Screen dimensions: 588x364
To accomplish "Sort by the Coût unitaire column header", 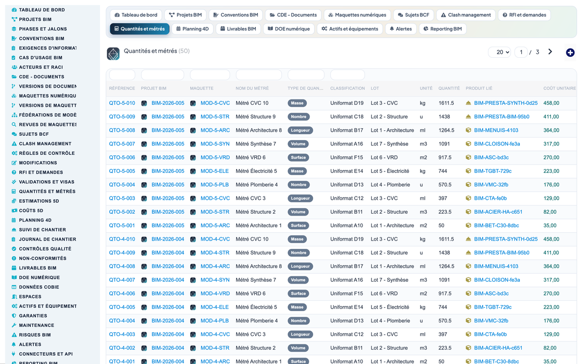I will tap(560, 89).
